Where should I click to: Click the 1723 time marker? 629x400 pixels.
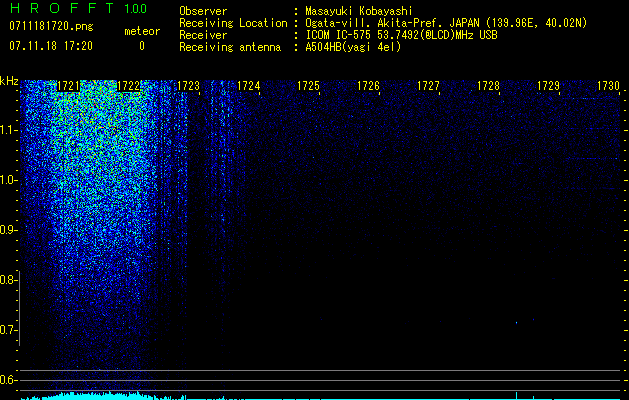[x=189, y=86]
